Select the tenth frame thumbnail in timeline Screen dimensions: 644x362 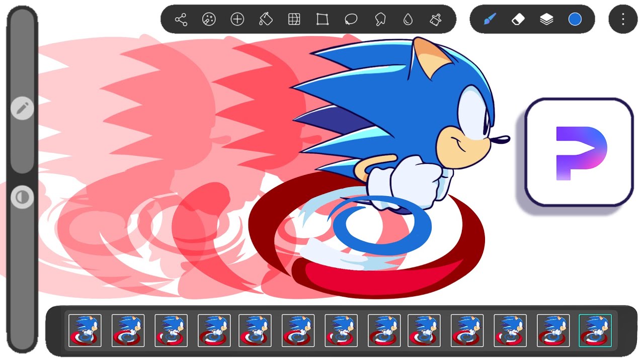467,330
